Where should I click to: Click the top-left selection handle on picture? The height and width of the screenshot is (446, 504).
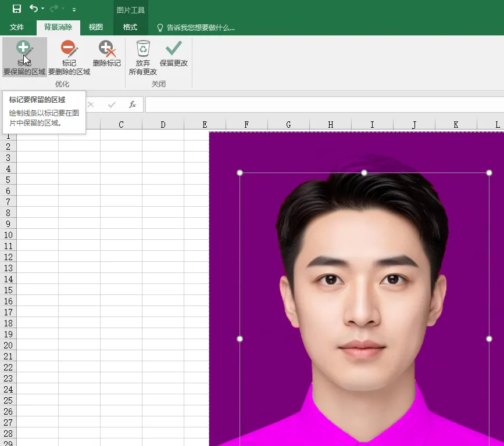(240, 173)
